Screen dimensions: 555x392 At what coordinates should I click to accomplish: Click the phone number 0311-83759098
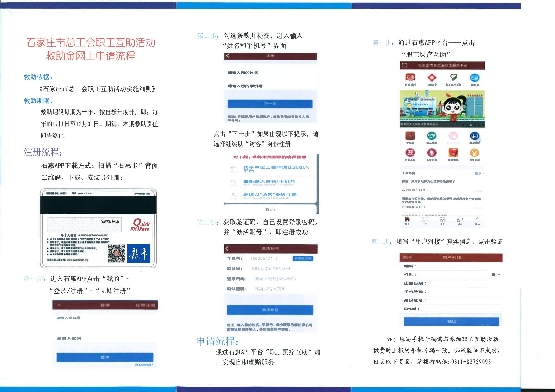click(471, 362)
